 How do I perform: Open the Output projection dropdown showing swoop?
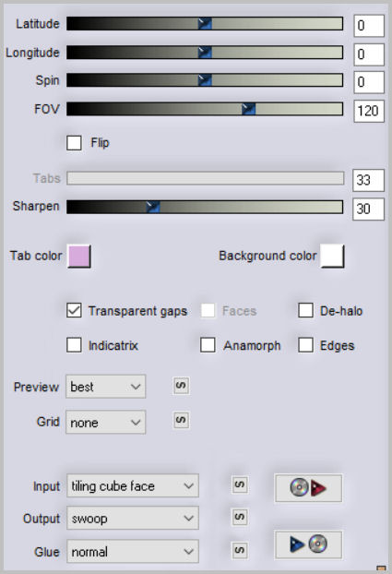pos(133,518)
